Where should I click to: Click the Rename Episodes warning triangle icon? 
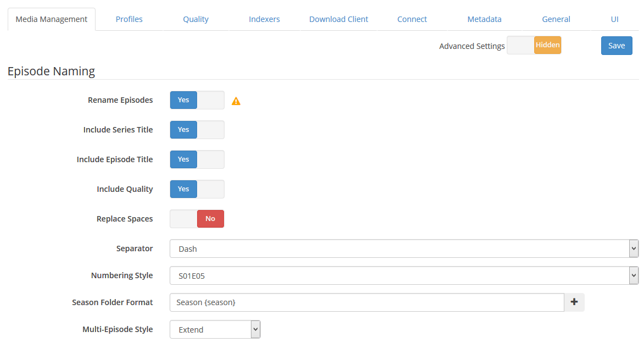[x=236, y=101]
